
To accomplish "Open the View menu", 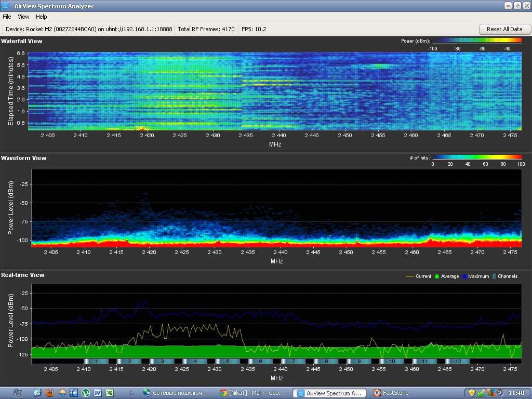I will coord(23,17).
